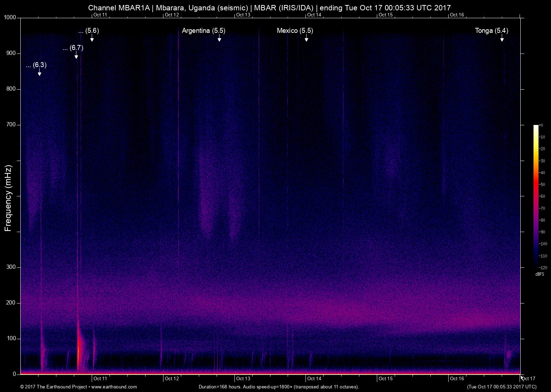Open the www.earthsound.com link in footer
551x392 pixels.
[114, 387]
